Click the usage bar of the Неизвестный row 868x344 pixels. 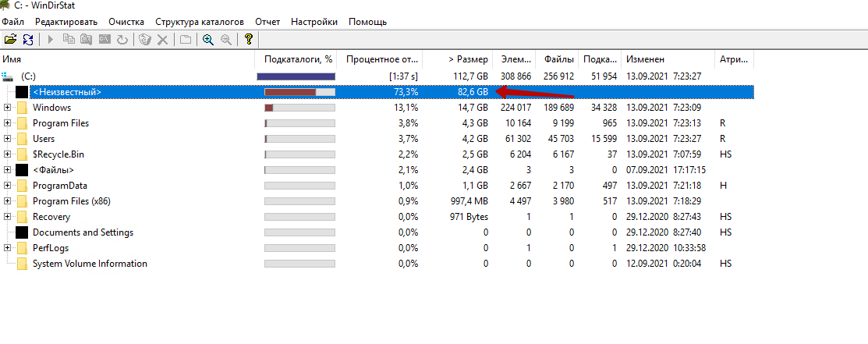click(299, 92)
